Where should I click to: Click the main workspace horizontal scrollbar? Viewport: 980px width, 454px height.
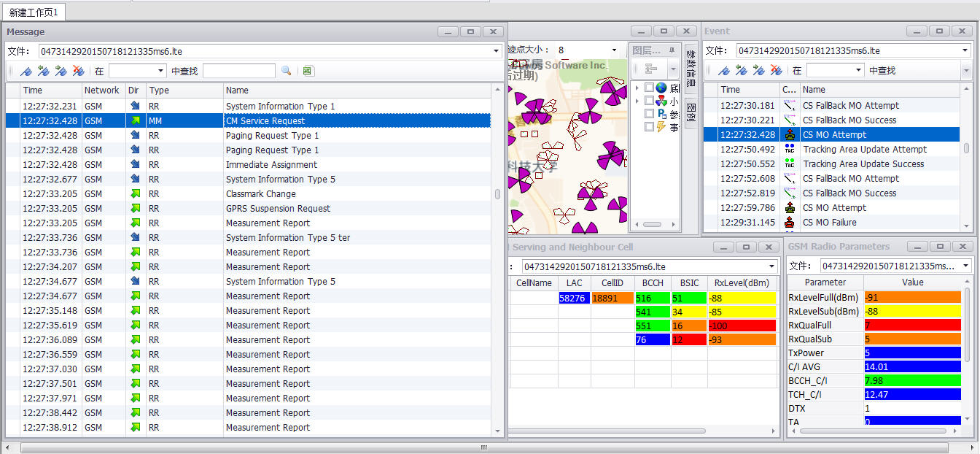[x=484, y=447]
